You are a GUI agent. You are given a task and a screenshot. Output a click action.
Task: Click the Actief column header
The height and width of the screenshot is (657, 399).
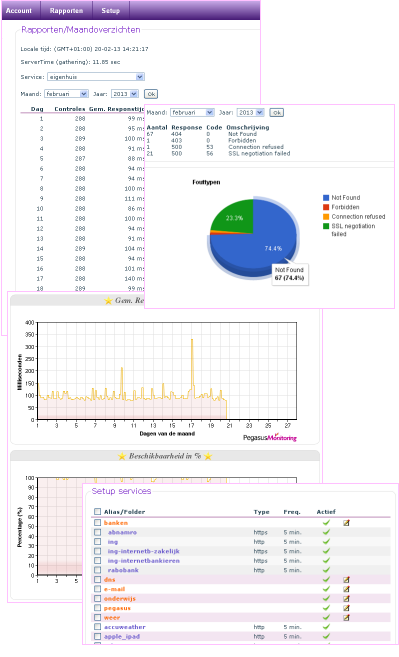tap(326, 512)
